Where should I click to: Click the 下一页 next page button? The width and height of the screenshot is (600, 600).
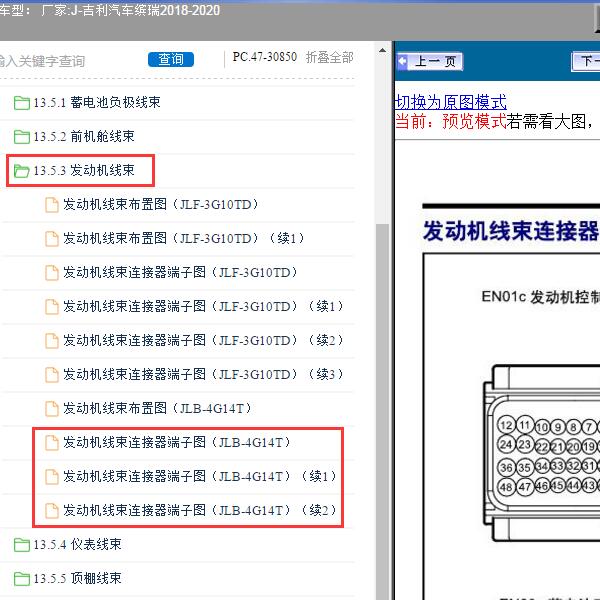click(x=585, y=61)
